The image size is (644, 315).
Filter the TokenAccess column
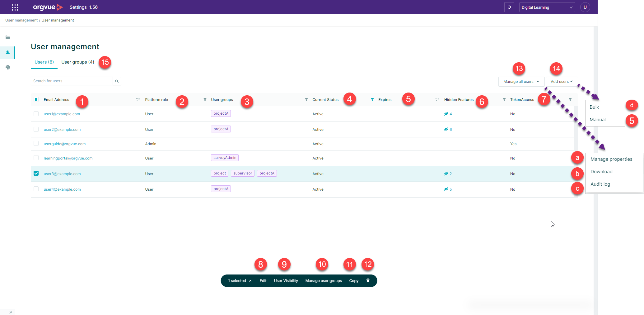(570, 99)
